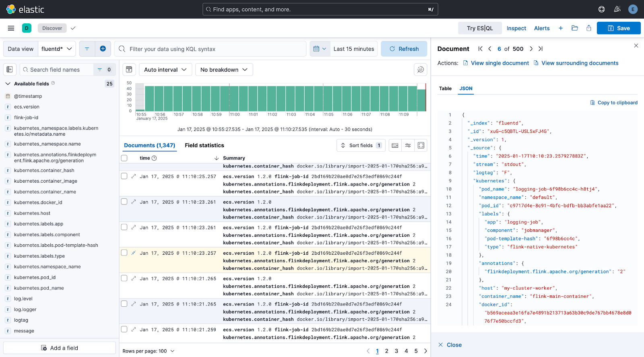The height and width of the screenshot is (357, 644).
Task: Toggle select-all documents checkbox
Action: [124, 158]
